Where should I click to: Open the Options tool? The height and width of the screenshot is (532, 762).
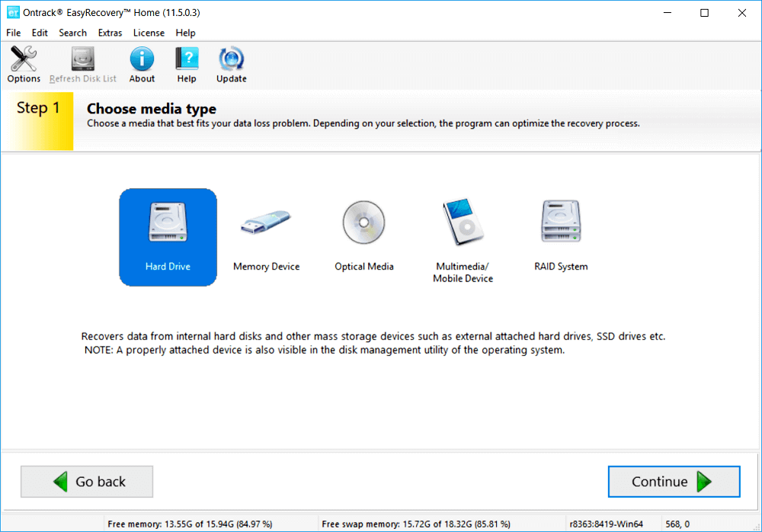pos(23,64)
